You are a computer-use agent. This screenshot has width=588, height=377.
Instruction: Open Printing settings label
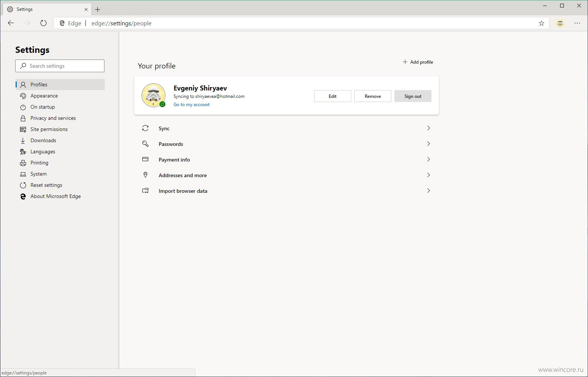39,163
